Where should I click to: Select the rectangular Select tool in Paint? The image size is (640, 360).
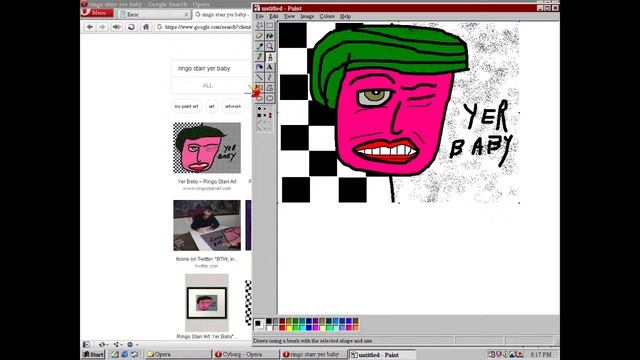pos(270,26)
